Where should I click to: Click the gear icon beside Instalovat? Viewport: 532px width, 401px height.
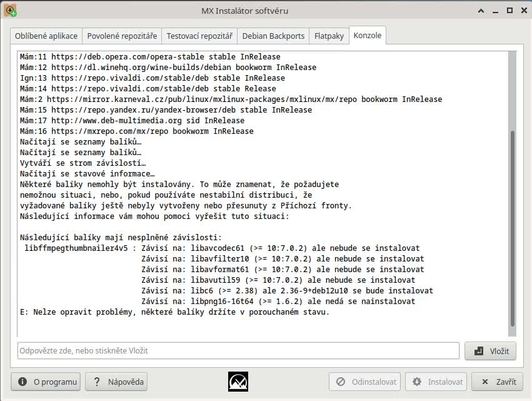tap(417, 382)
